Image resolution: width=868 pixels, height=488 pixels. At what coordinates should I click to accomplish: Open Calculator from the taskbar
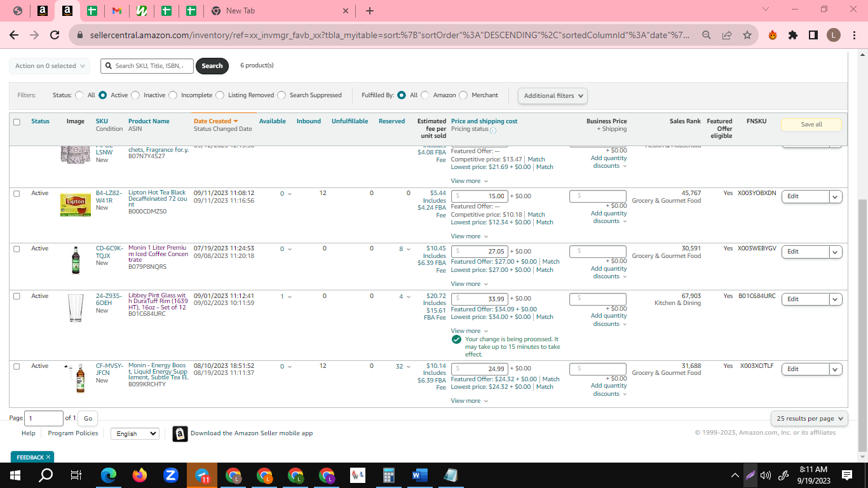pyautogui.click(x=389, y=475)
